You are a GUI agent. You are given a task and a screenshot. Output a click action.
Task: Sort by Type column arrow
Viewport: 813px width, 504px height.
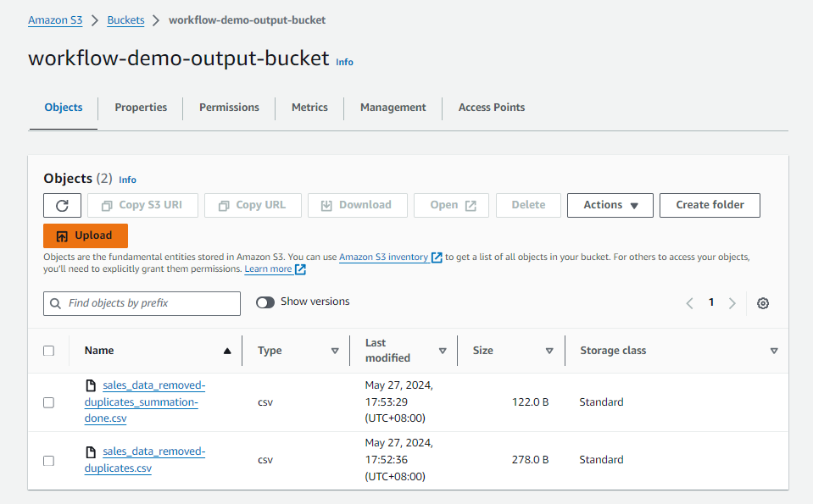click(335, 352)
